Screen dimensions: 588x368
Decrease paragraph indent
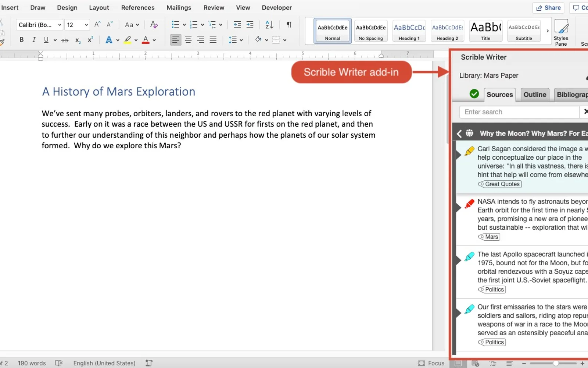[237, 25]
